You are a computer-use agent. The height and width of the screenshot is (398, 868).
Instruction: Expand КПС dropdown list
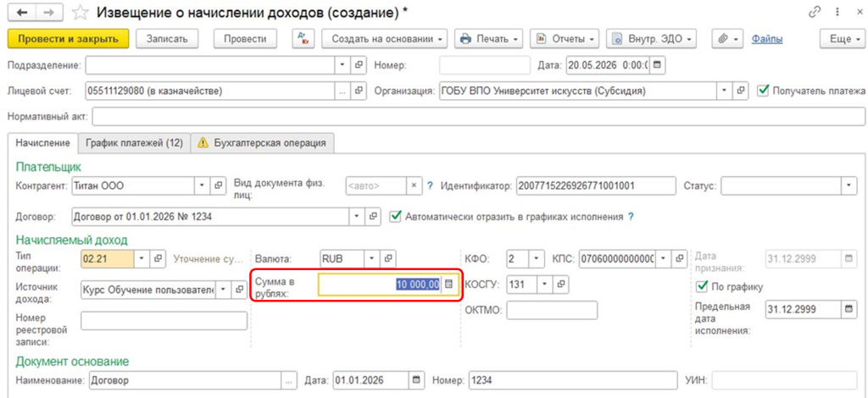665,258
